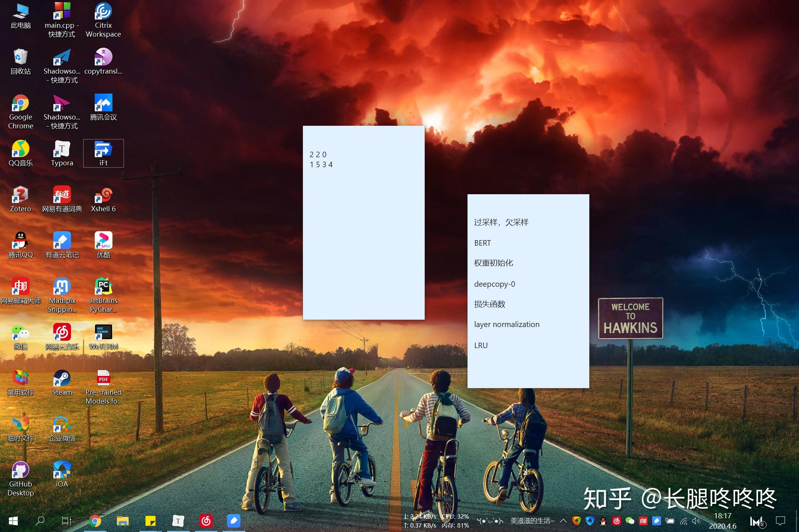
Task: Click 'LRU' line in sticky note
Action: pos(481,345)
